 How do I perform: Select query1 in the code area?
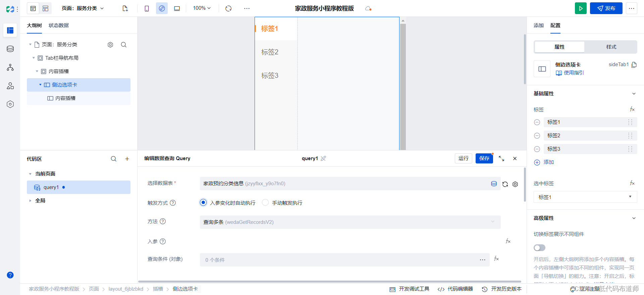[x=78, y=187]
